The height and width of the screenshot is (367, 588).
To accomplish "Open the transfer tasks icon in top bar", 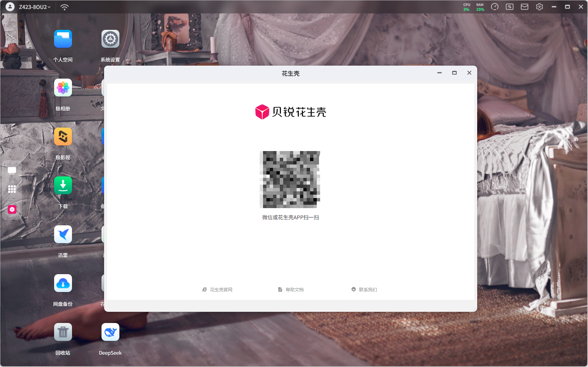I will point(510,7).
